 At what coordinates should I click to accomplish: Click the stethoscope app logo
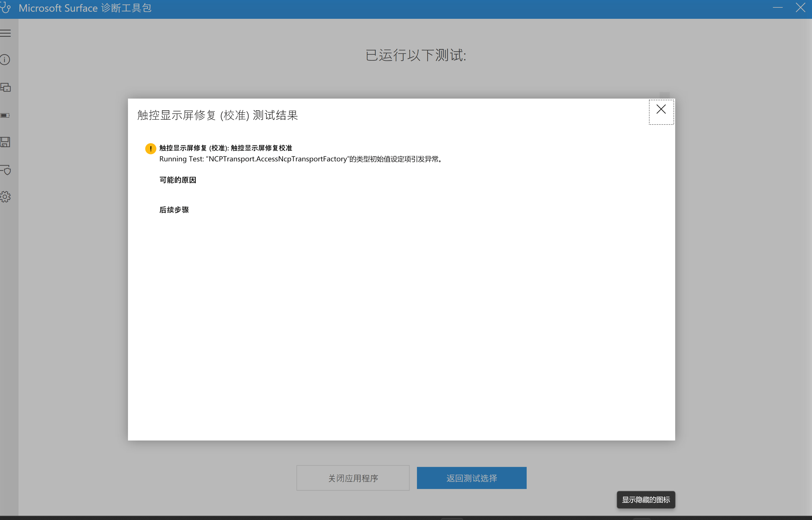pos(6,7)
